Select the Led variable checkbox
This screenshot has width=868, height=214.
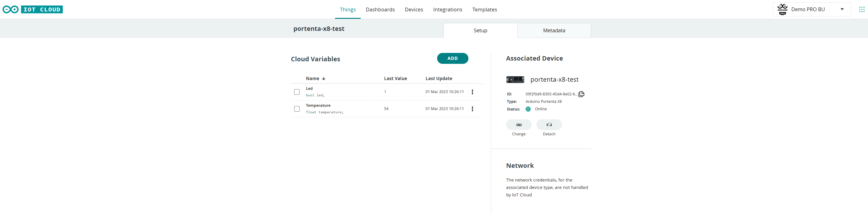[297, 92]
